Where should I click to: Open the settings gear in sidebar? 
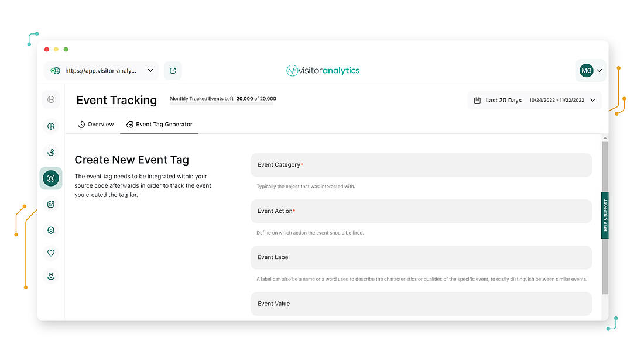[x=51, y=230]
